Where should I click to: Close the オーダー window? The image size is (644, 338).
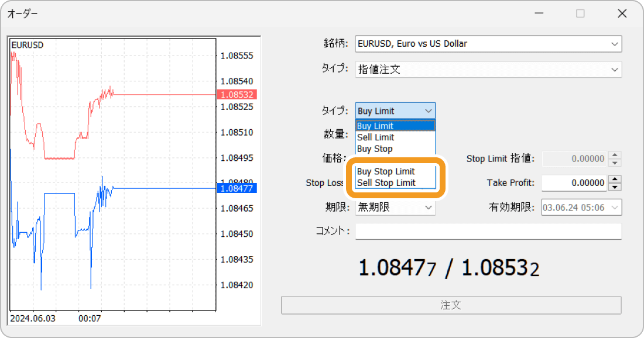(x=622, y=13)
